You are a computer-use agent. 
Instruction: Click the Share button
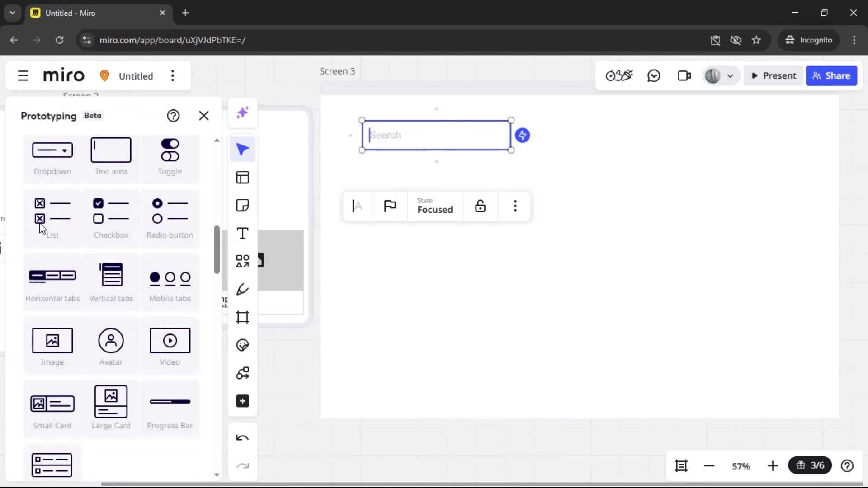831,75
